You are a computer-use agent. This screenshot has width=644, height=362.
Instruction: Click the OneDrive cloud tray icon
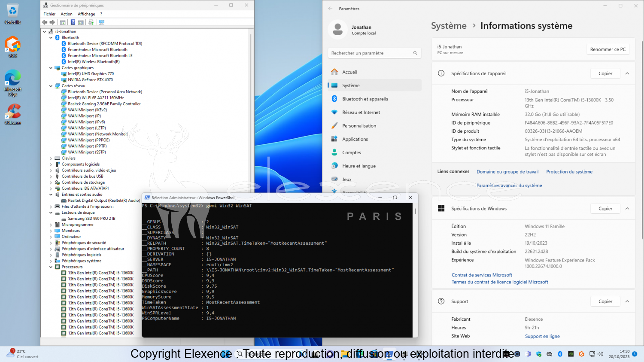click(550, 354)
